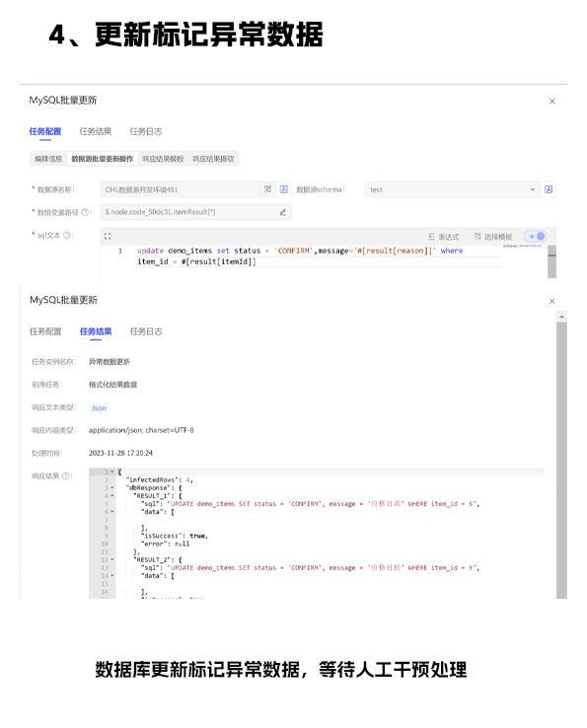This screenshot has width=587, height=728.
Task: Click the 选择模板 button above SQL editor
Action: (x=493, y=237)
